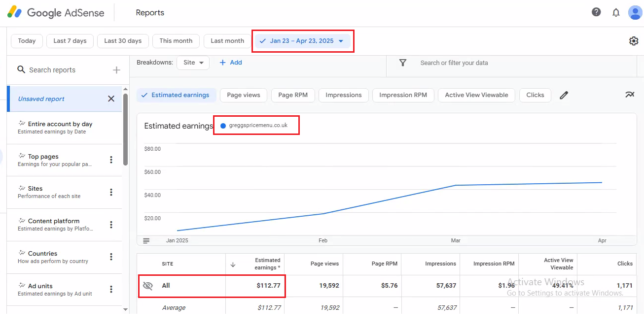644x332 pixels.
Task: Close the Unsaved report
Action: (111, 99)
